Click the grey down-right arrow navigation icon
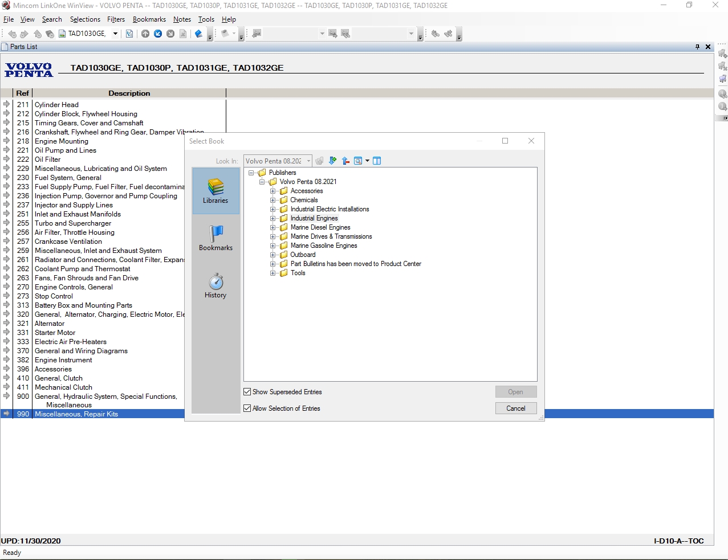The width and height of the screenshot is (728, 560). click(x=170, y=34)
